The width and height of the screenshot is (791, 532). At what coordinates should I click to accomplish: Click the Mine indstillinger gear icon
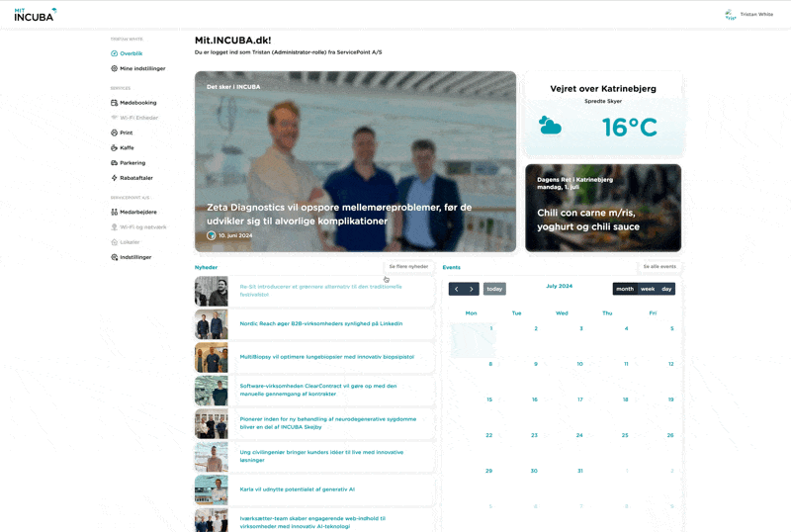(x=114, y=68)
